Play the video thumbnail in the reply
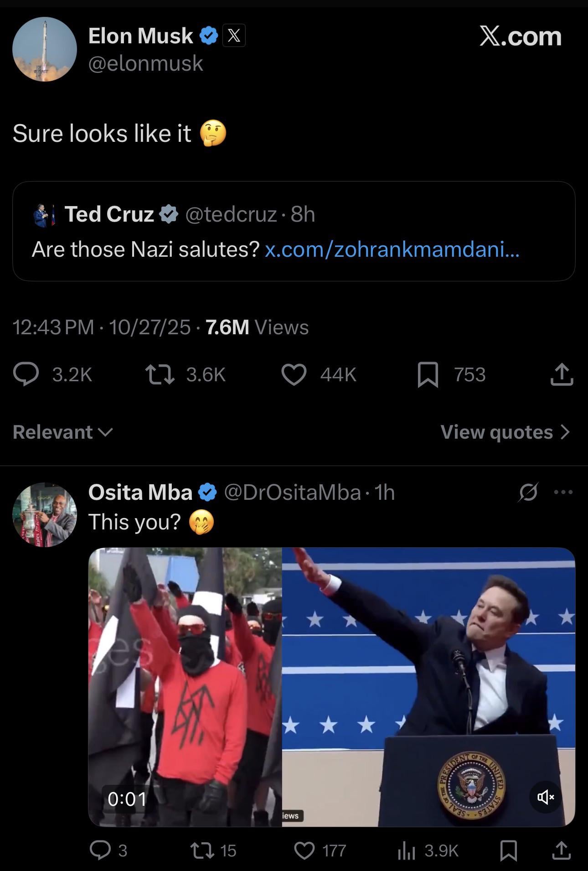 click(x=331, y=686)
